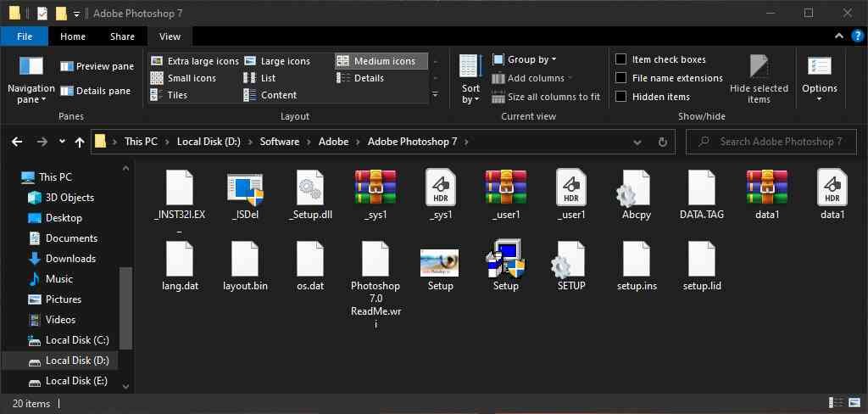
Task: Open the address bar history dropdown
Action: 637,142
